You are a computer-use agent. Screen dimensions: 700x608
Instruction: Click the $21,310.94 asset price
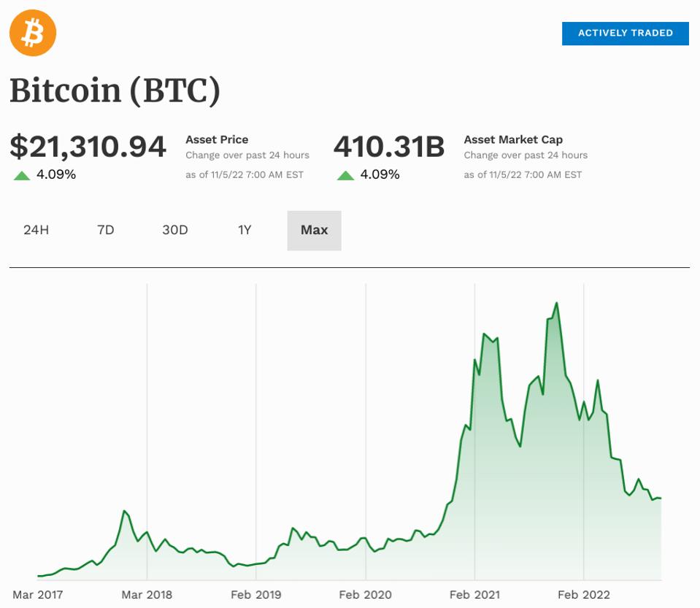88,147
